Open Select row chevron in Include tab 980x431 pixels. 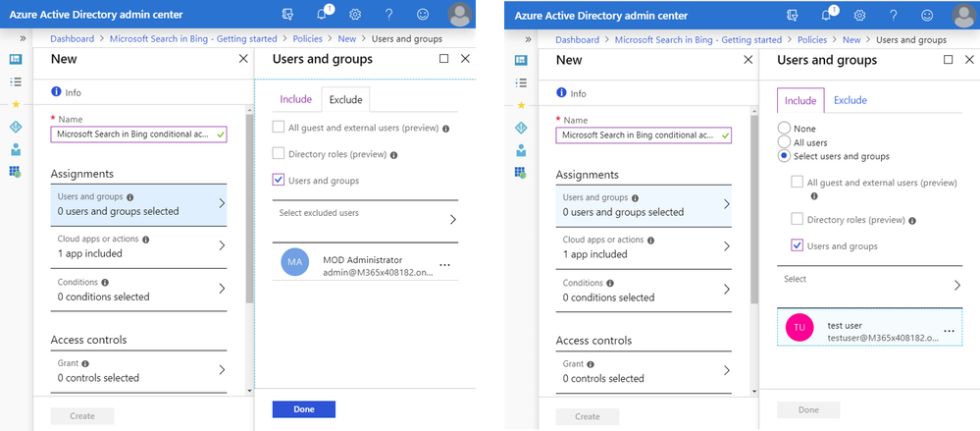pyautogui.click(x=956, y=286)
